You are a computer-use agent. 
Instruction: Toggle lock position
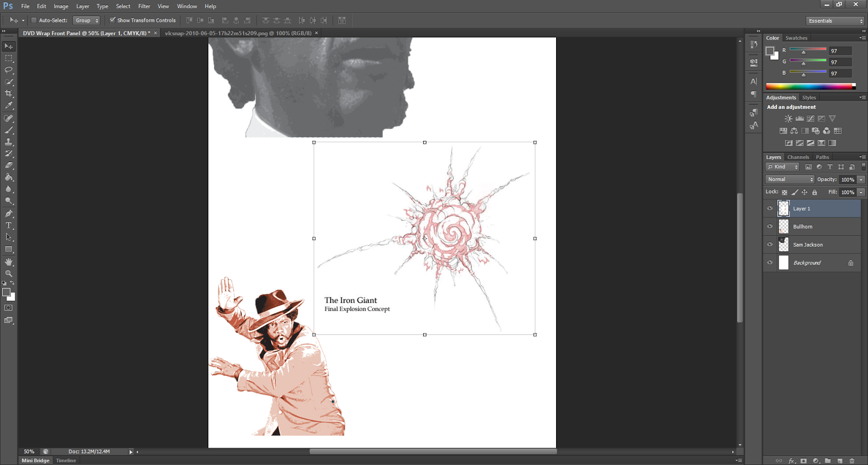coord(805,192)
